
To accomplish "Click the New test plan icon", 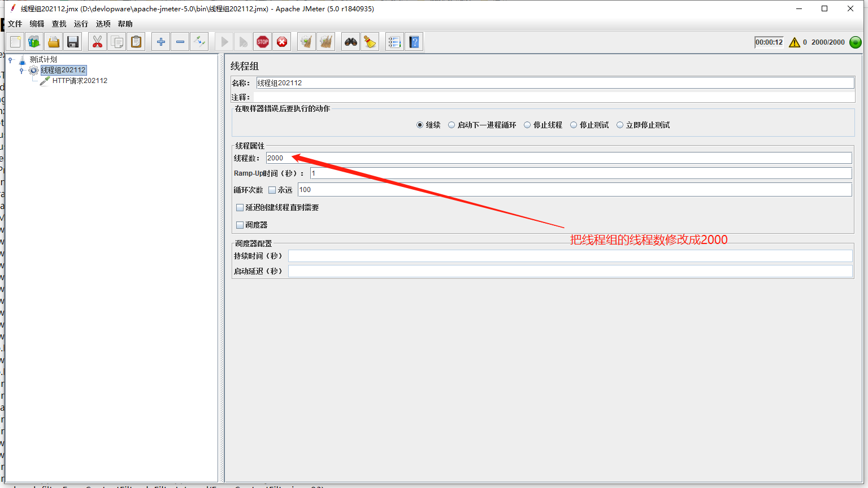I will (x=15, y=42).
